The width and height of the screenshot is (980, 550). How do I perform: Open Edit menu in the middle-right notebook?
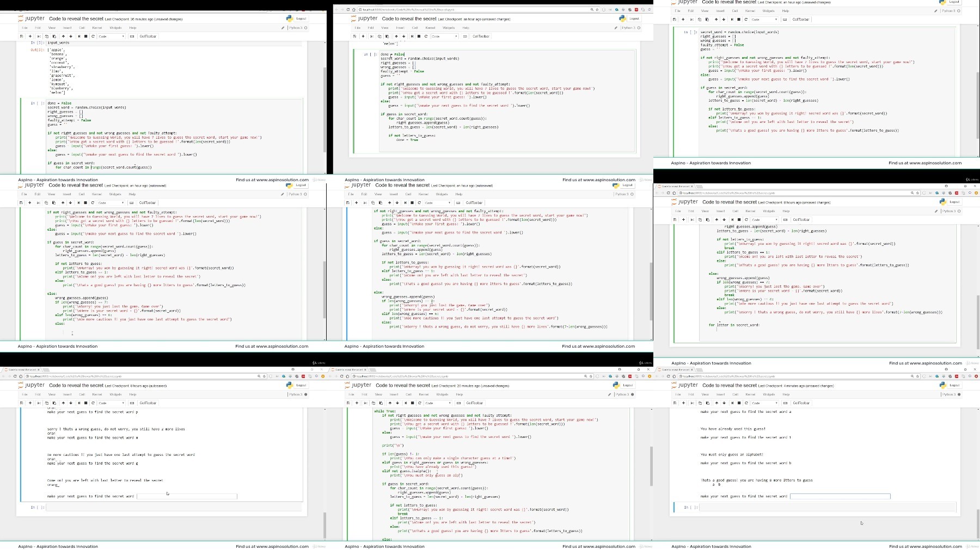(x=691, y=211)
